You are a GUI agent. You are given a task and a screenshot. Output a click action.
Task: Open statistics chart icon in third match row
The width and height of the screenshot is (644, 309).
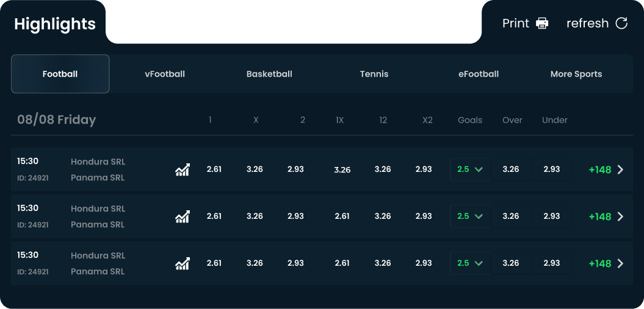point(183,263)
